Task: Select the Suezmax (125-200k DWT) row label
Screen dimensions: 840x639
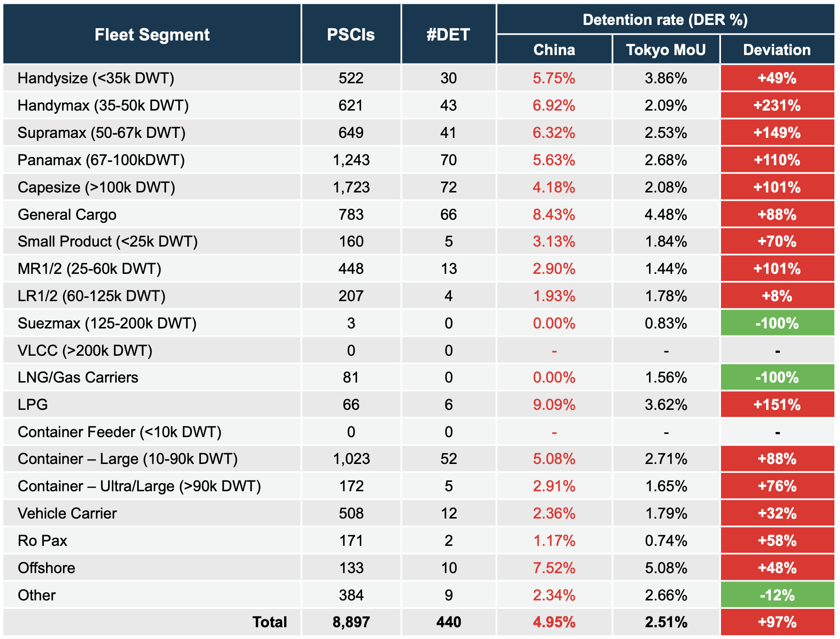Action: click(107, 323)
